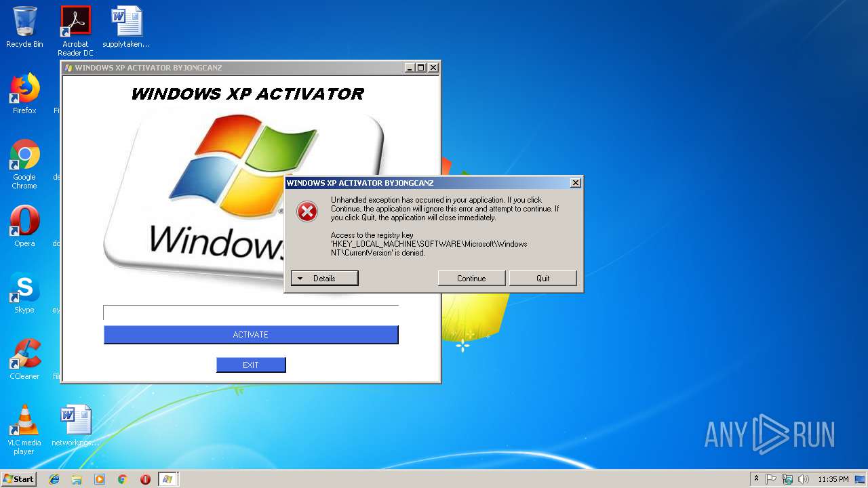Open the media player taskbar icon

coord(100,479)
